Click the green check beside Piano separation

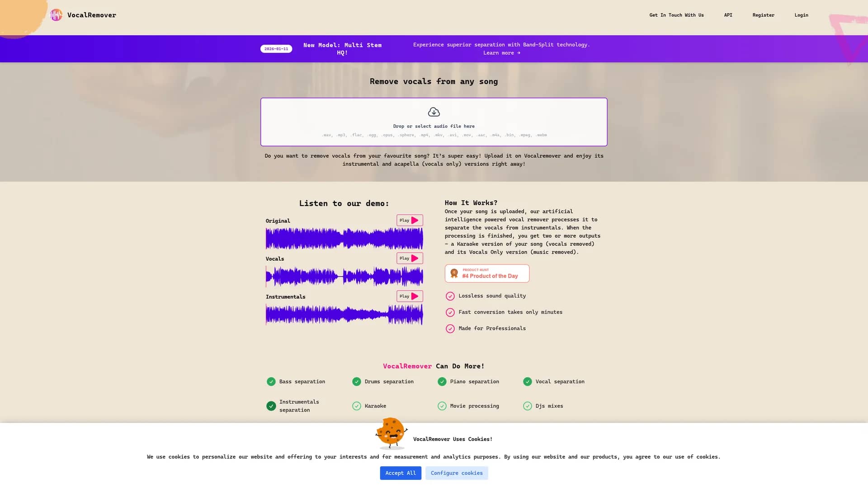442,382
